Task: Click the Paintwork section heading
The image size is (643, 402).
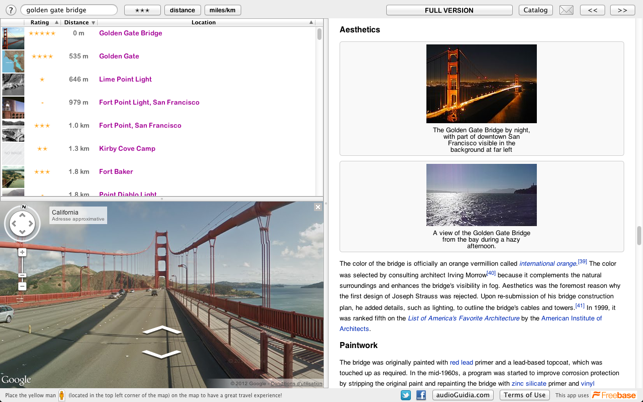Action: tap(358, 345)
